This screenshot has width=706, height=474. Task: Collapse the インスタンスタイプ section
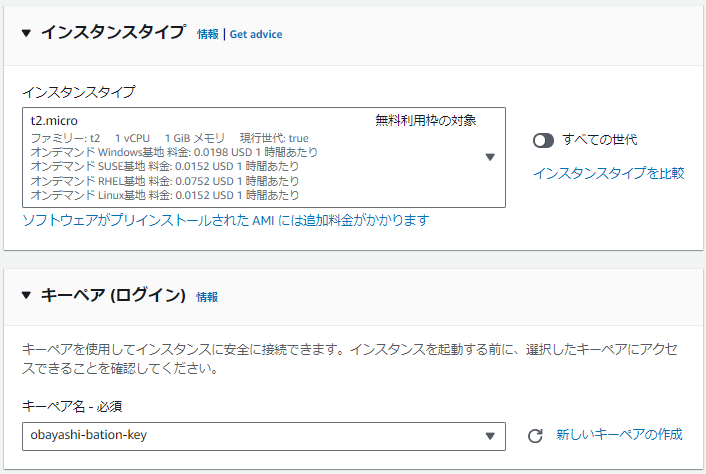coord(26,33)
